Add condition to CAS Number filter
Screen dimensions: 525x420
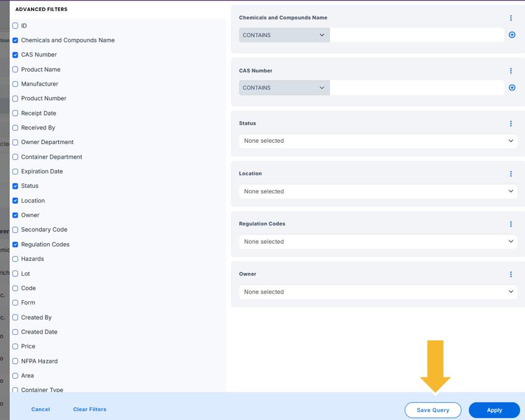pyautogui.click(x=512, y=88)
